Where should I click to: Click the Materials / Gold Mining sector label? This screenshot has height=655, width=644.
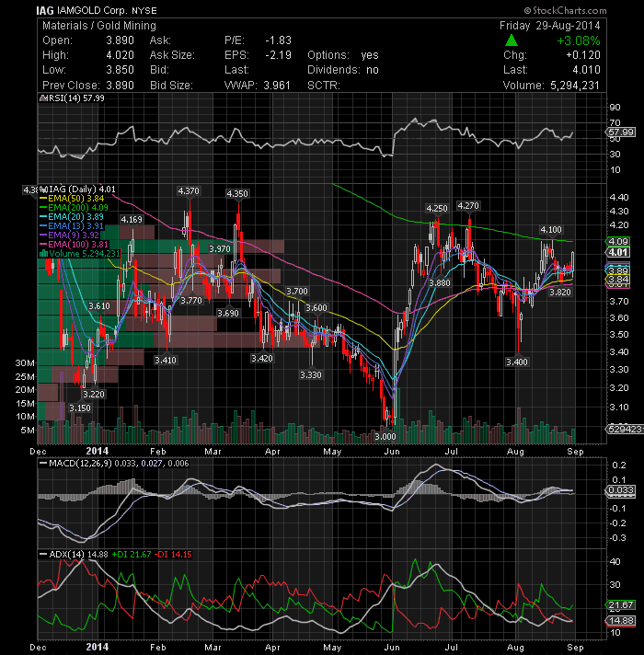(99, 26)
